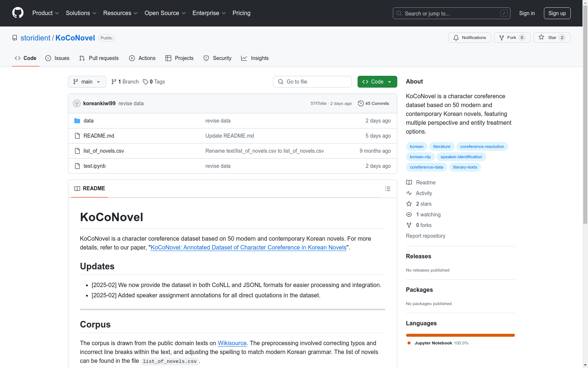Viewport: 588px width, 368px height.
Task: Click the tag icon next to 0 Tags
Action: 146,82
